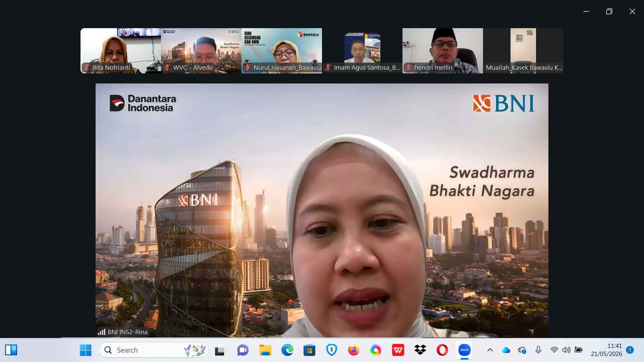Open File Explorer from the taskbar
The width and height of the screenshot is (644, 362).
(265, 350)
